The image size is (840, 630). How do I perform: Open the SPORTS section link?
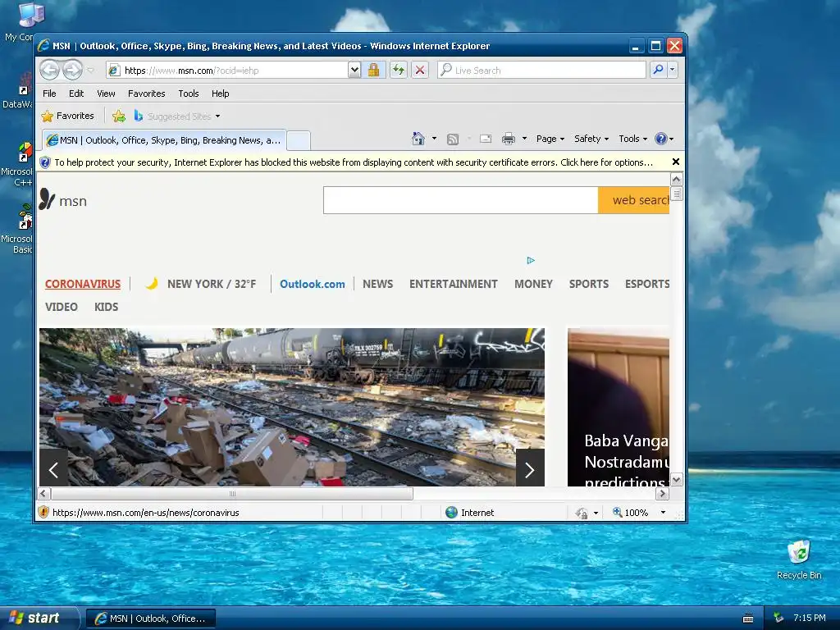point(589,284)
